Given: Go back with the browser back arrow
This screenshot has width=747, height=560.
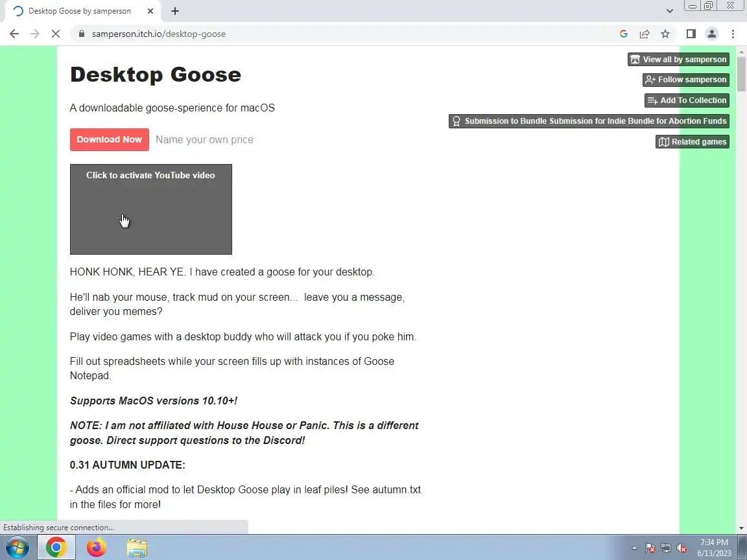Looking at the screenshot, I should pos(14,34).
